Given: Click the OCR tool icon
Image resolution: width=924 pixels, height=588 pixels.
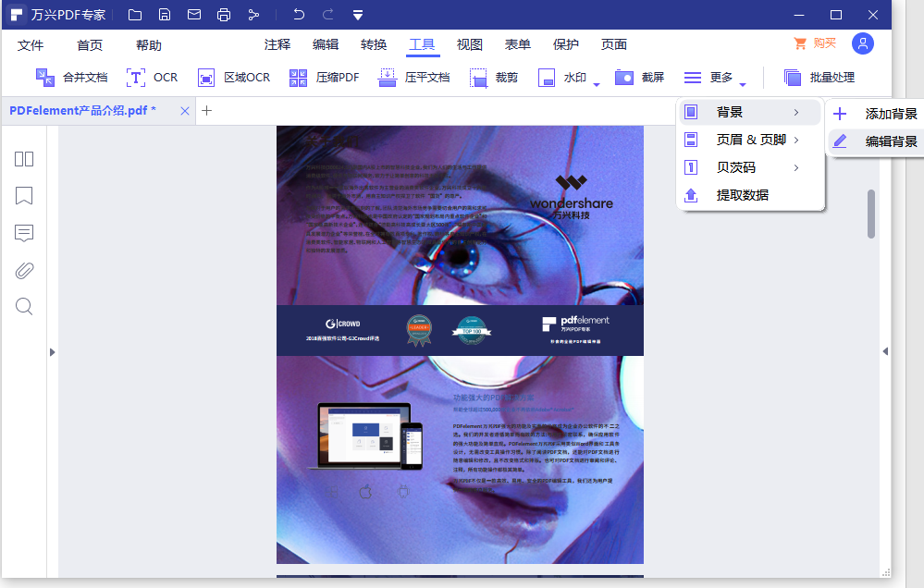Looking at the screenshot, I should (136, 78).
